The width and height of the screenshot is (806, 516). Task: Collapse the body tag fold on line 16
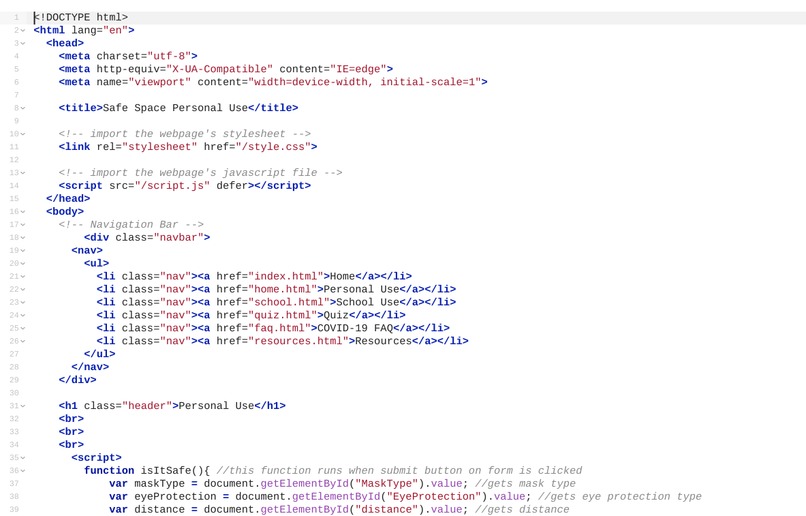pos(23,212)
